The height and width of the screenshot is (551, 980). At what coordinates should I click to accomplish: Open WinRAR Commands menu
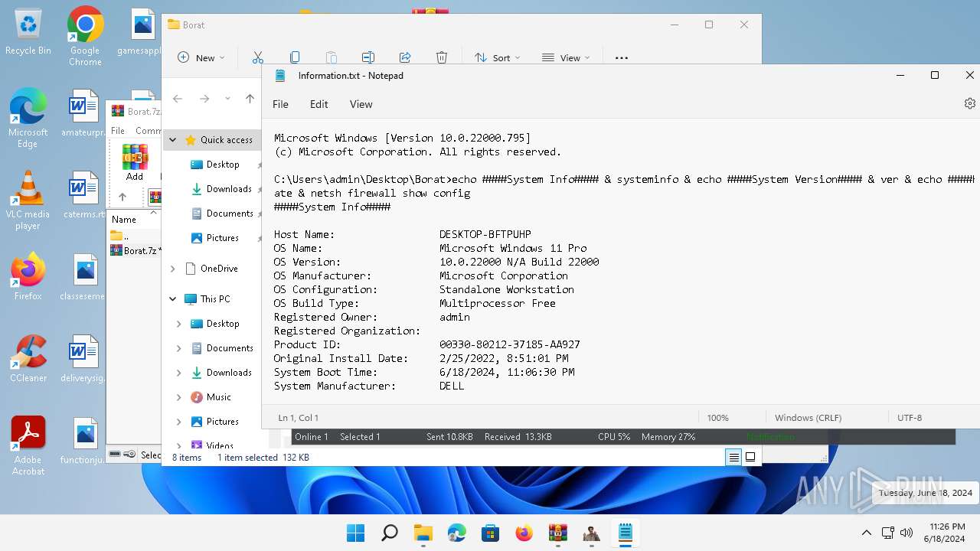click(x=148, y=131)
